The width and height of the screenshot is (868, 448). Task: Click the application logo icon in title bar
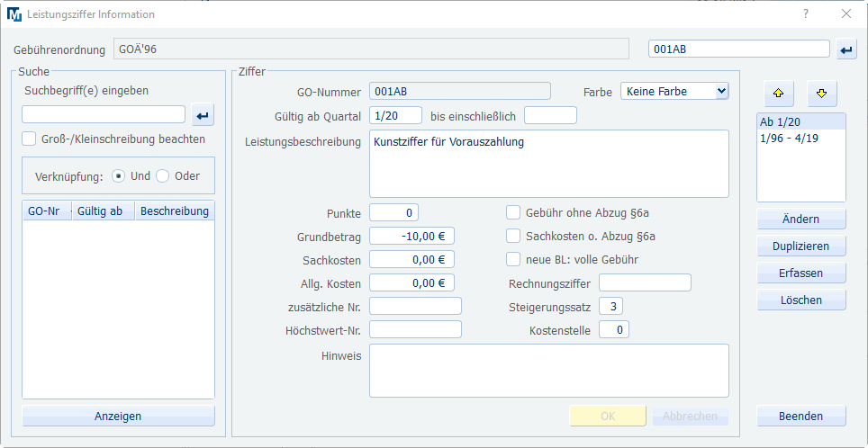coord(14,14)
